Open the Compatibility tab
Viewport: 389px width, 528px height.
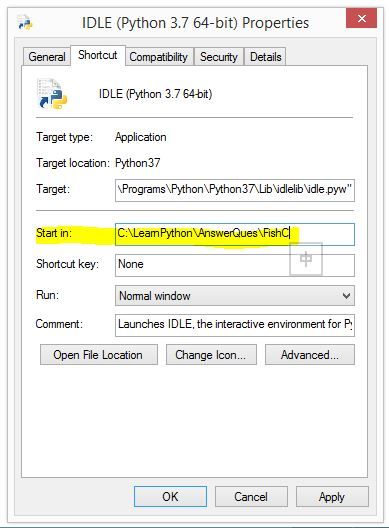pyautogui.click(x=159, y=57)
